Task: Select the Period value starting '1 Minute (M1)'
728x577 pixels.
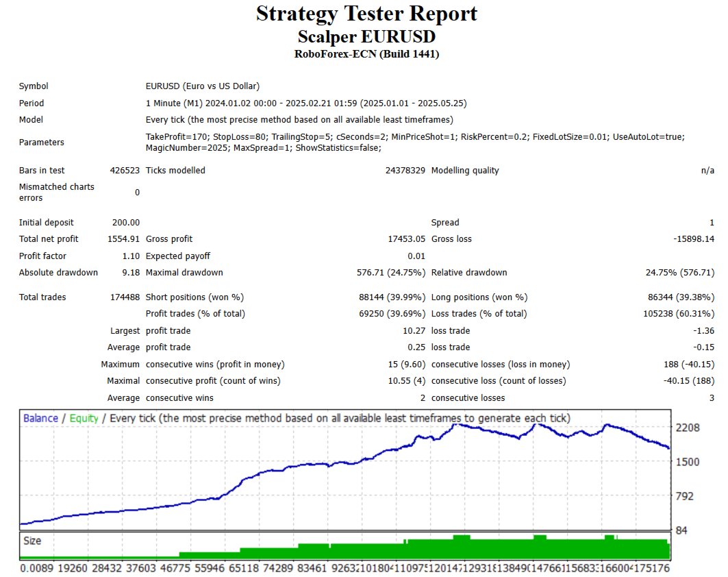Action: (x=306, y=103)
